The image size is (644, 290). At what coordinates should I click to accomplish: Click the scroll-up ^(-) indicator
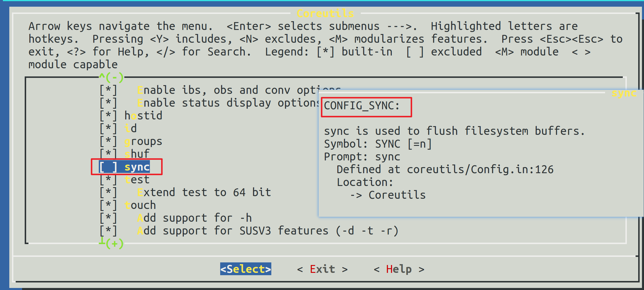[x=112, y=77]
